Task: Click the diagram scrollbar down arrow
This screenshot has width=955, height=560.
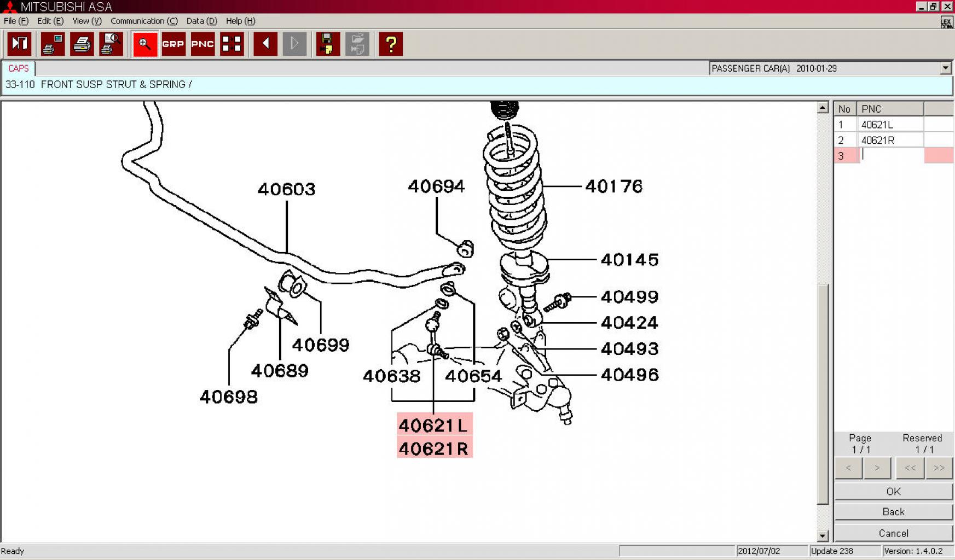Action: (x=823, y=536)
